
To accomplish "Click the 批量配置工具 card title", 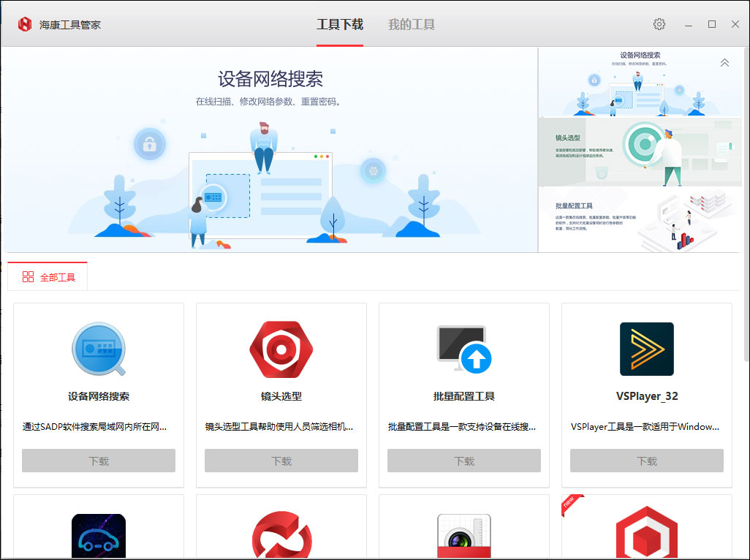I will click(464, 396).
